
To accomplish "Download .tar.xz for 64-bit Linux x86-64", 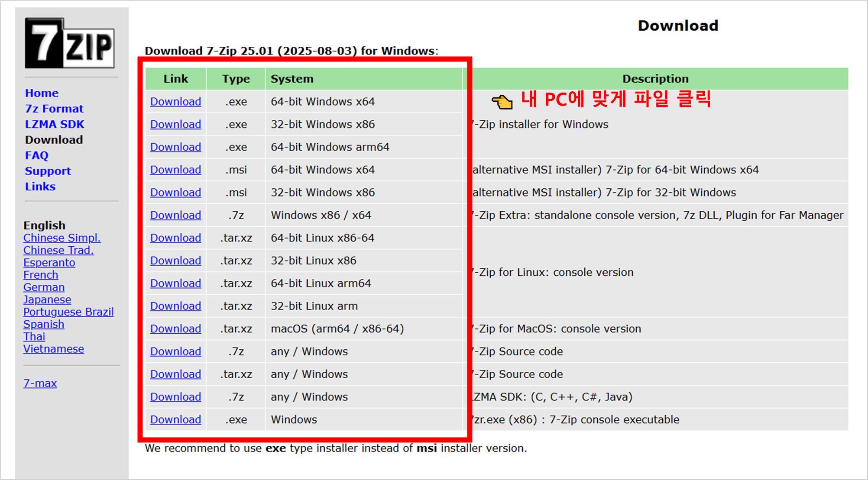I will [x=175, y=238].
